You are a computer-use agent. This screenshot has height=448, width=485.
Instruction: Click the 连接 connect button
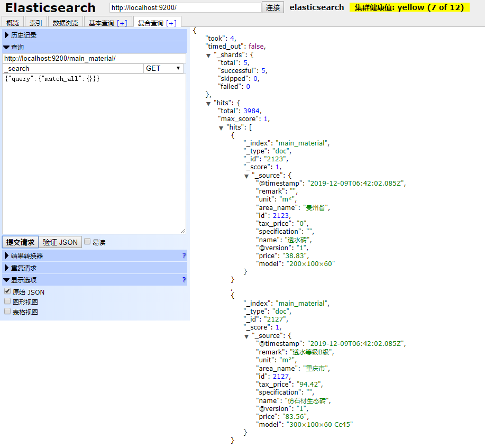coord(273,7)
